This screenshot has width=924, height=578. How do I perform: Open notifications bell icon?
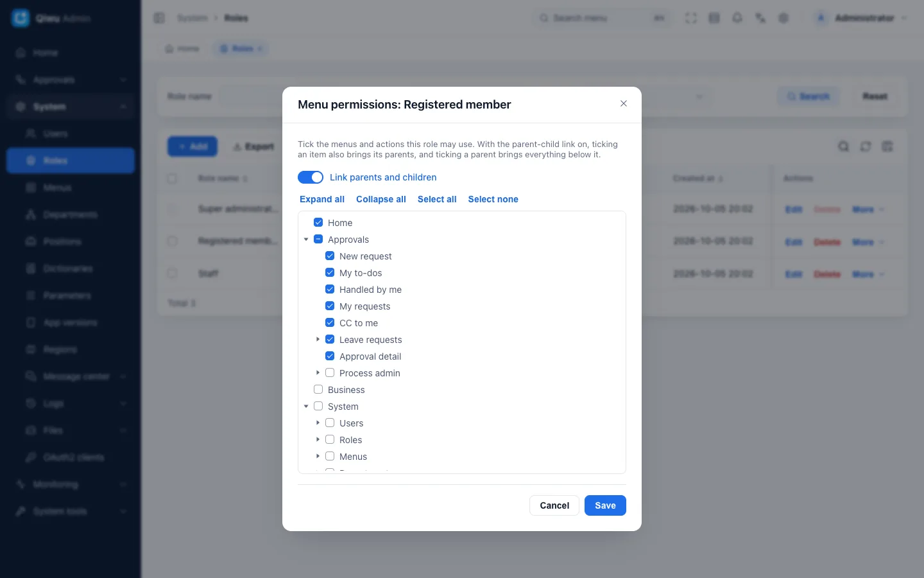click(x=737, y=18)
